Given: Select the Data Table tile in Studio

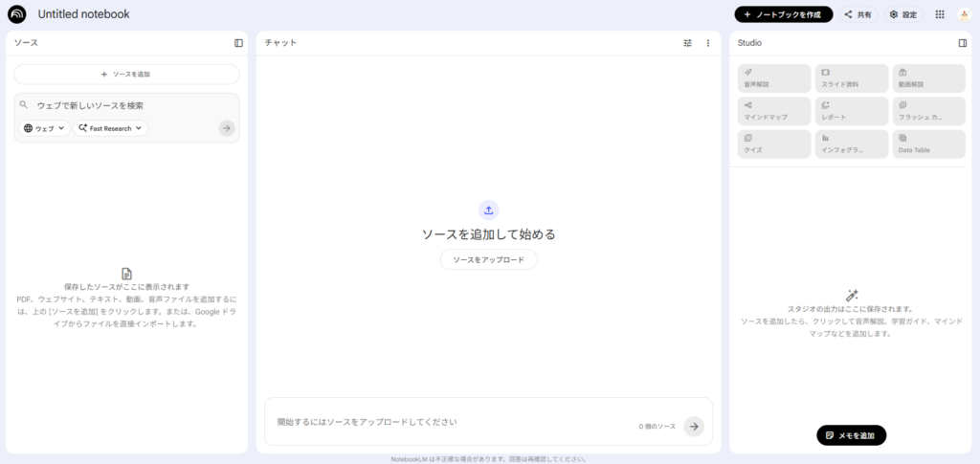Looking at the screenshot, I should (x=928, y=144).
